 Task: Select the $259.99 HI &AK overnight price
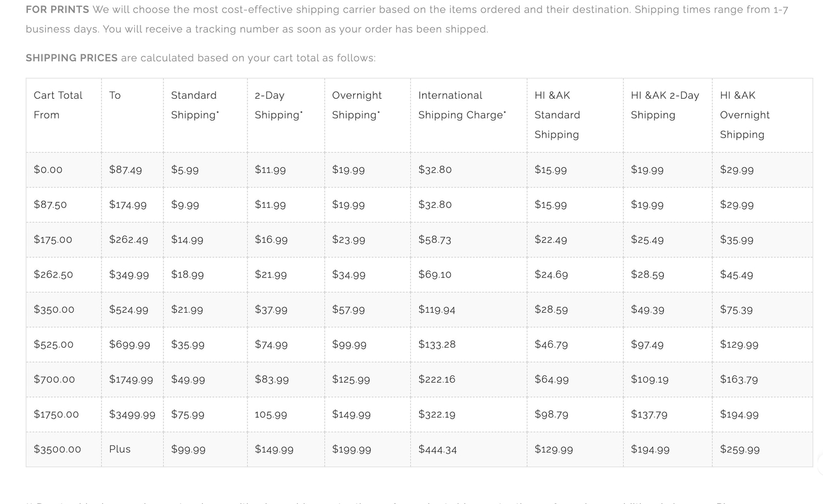740,450
